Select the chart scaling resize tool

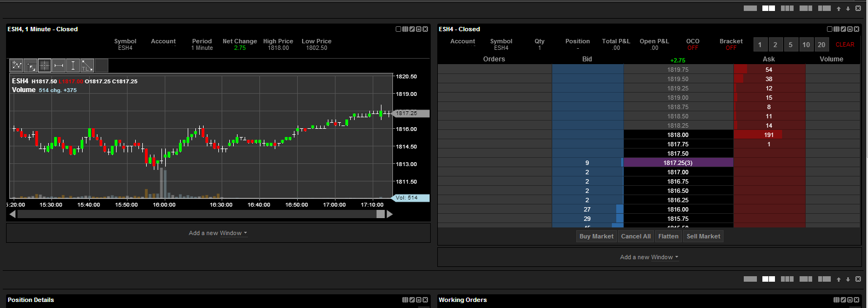31,66
